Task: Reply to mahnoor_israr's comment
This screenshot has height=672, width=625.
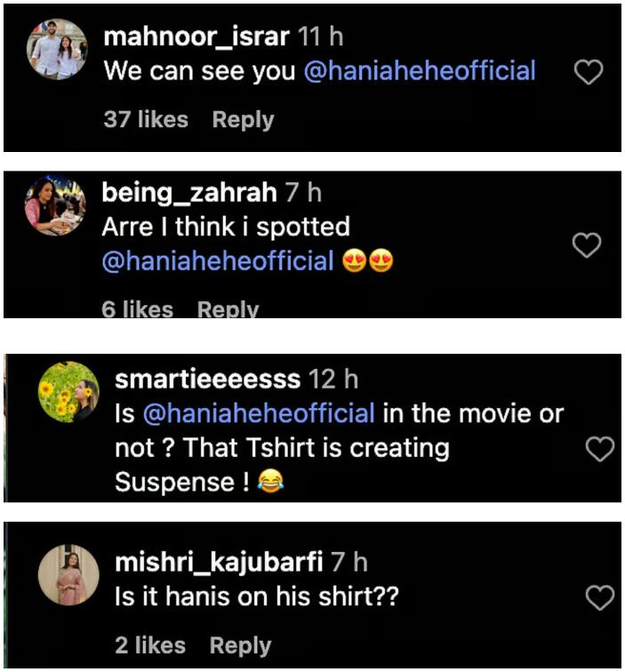Action: pyautogui.click(x=243, y=119)
